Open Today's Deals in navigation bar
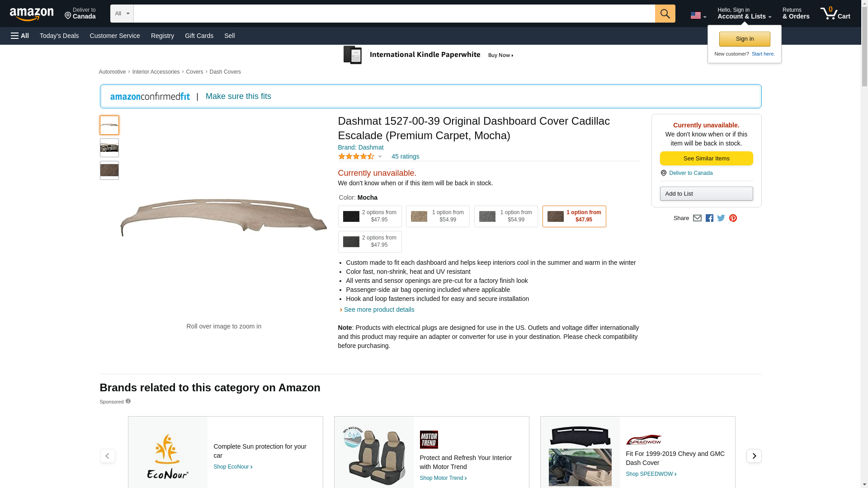The image size is (868, 488). 59,36
